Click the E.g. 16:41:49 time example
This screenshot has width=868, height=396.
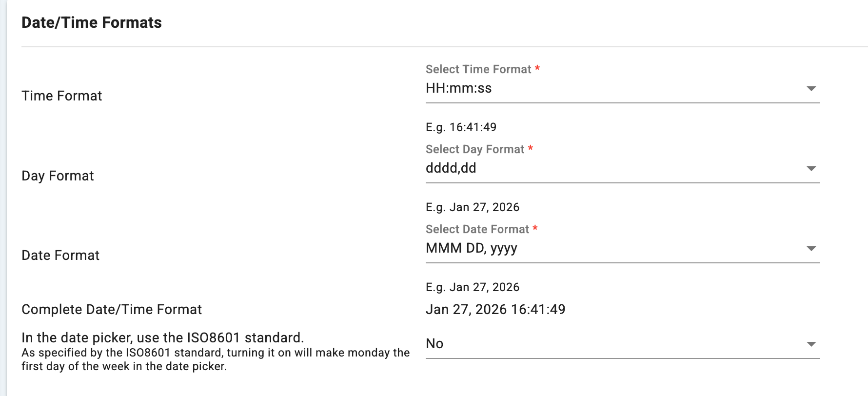click(x=461, y=127)
